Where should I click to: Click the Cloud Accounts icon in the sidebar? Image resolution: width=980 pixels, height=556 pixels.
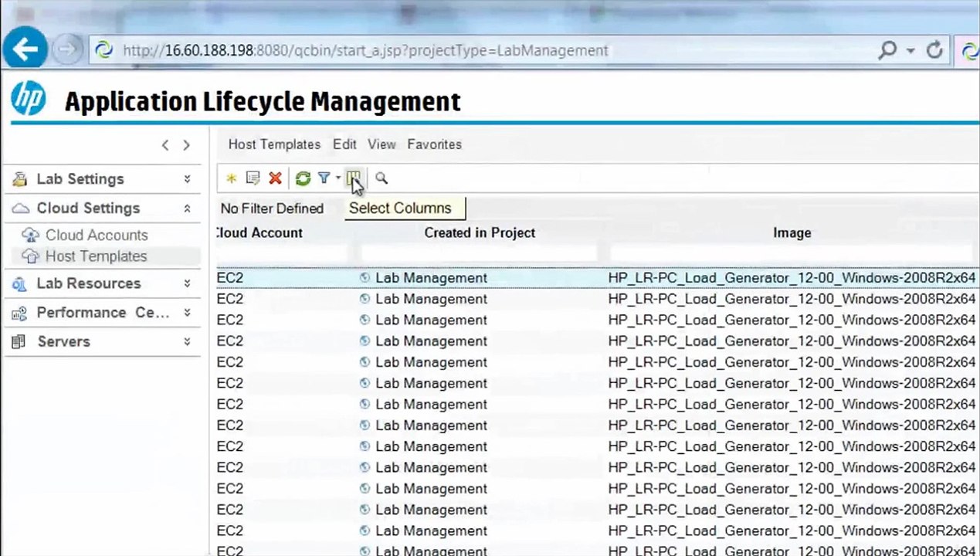coord(30,235)
